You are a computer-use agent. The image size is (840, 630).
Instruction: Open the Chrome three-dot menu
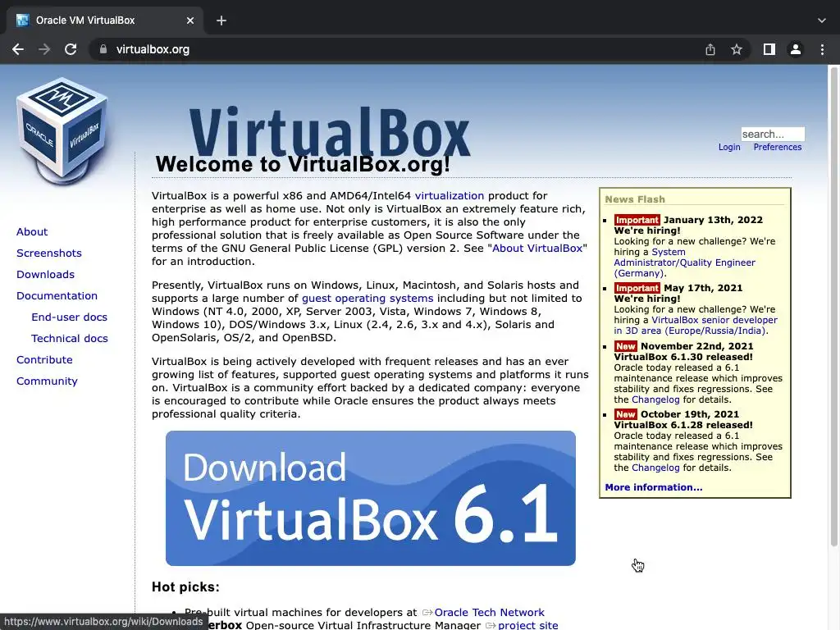[x=822, y=49]
